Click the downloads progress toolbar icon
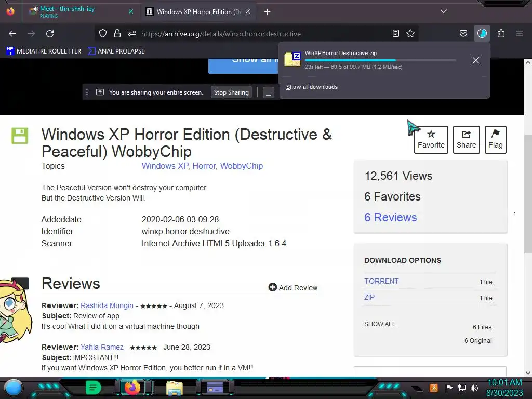Viewport: 532px width, 399px height. click(482, 33)
